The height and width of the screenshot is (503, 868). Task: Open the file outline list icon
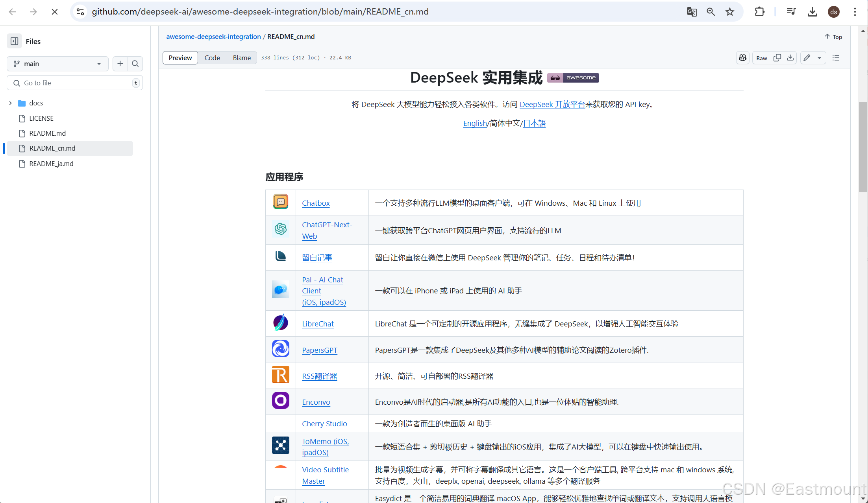(x=836, y=58)
